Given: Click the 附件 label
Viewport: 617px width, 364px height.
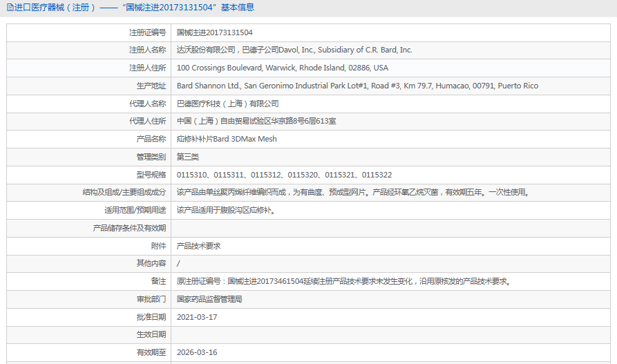Looking at the screenshot, I should pos(159,246).
